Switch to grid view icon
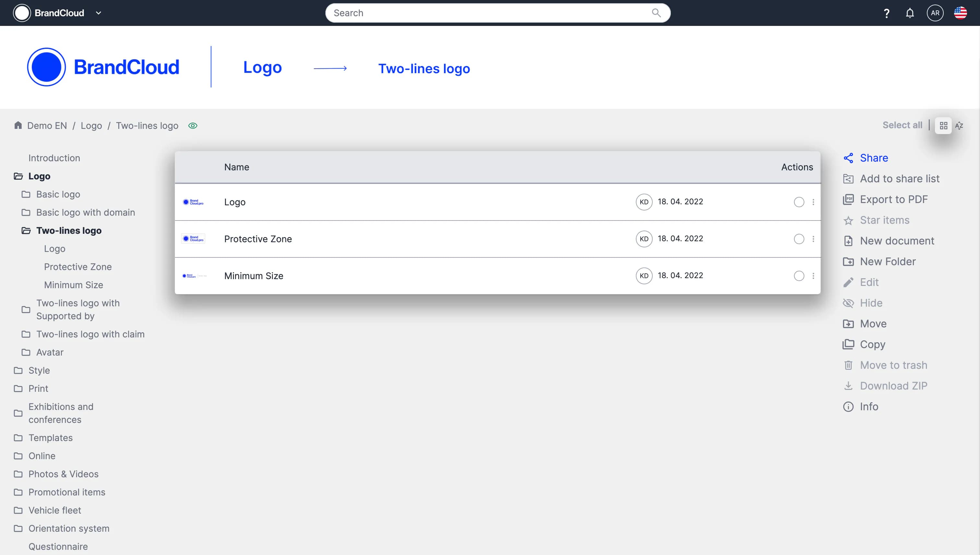 click(x=943, y=126)
